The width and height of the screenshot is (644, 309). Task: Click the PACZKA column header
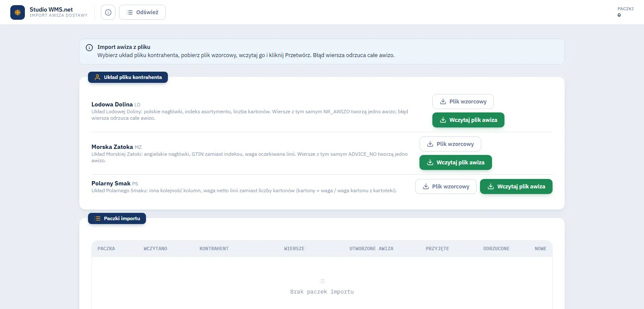coord(106,248)
